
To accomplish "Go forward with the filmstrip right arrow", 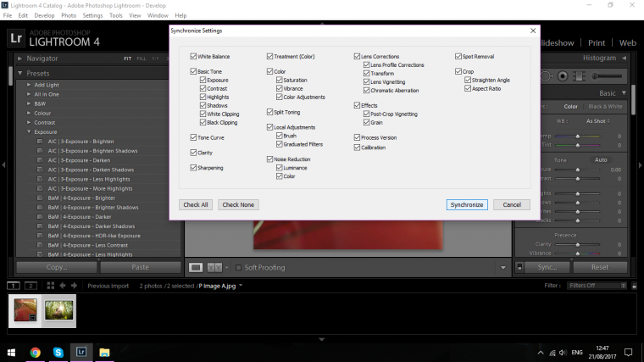I will 74,285.
